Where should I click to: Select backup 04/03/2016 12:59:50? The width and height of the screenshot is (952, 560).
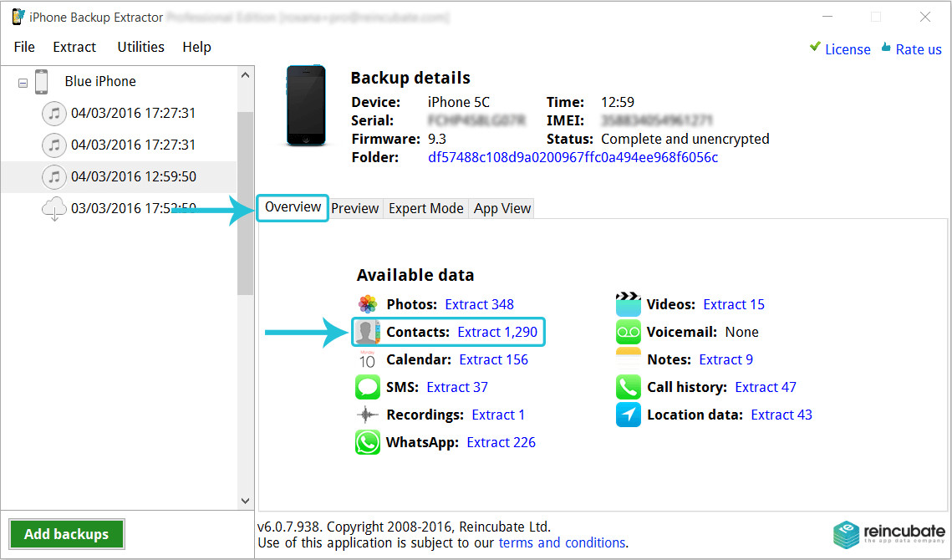point(134,176)
